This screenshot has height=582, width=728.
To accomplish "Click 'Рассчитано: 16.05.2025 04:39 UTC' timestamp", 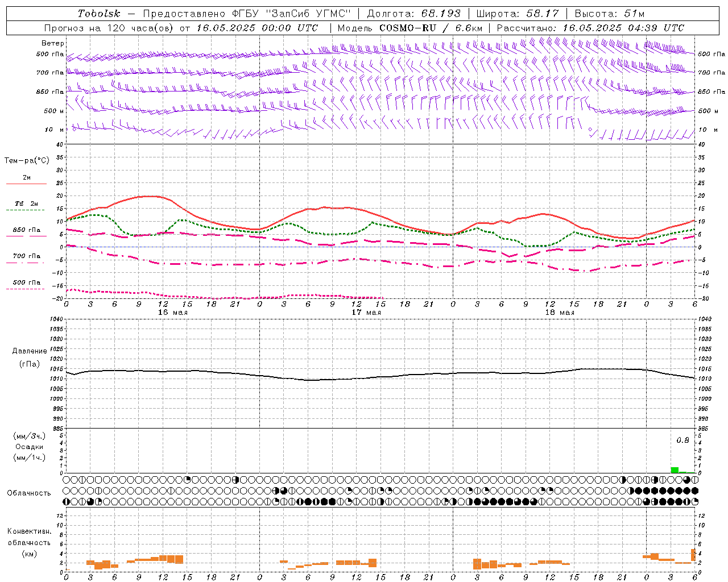I will pyautogui.click(x=590, y=28).
